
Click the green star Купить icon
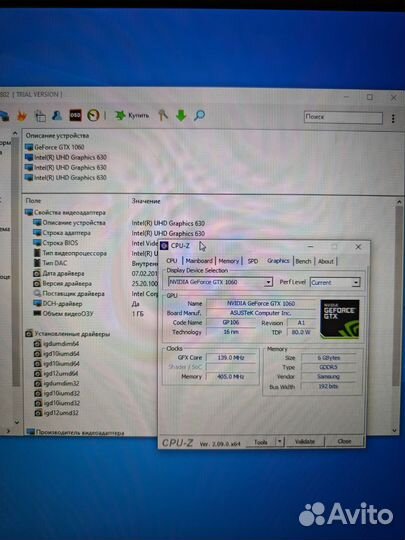pyautogui.click(x=120, y=115)
